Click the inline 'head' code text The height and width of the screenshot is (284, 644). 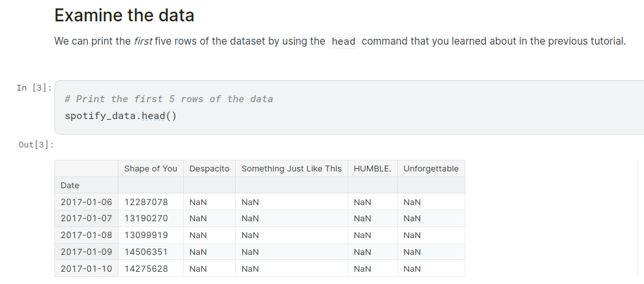click(343, 41)
